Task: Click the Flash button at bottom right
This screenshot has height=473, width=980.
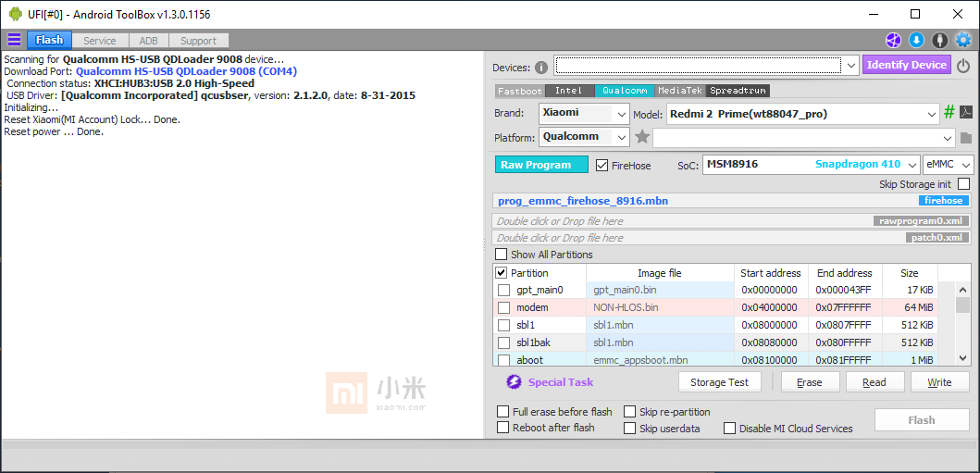Action: point(922,420)
